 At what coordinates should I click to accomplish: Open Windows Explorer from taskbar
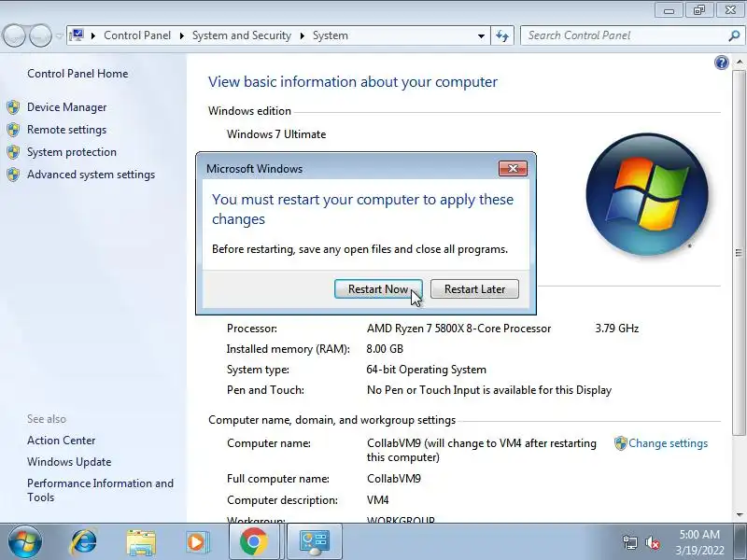(141, 542)
